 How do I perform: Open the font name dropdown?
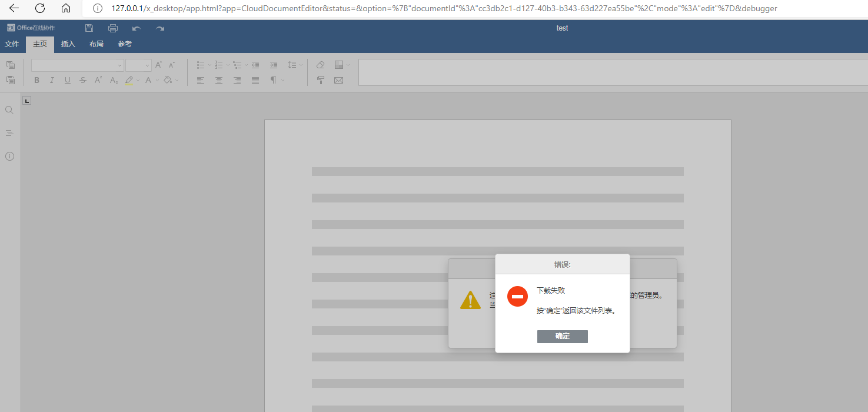[x=120, y=65]
